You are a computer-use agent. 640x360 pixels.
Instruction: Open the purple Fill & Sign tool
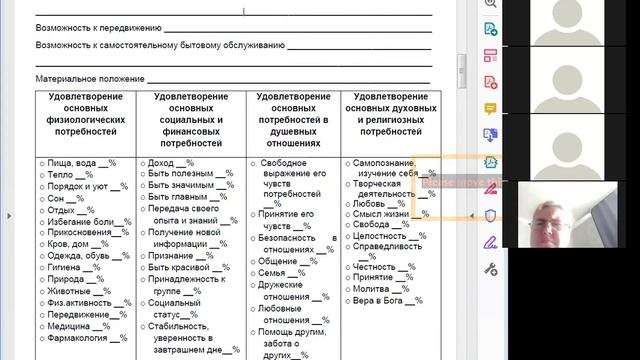[490, 242]
